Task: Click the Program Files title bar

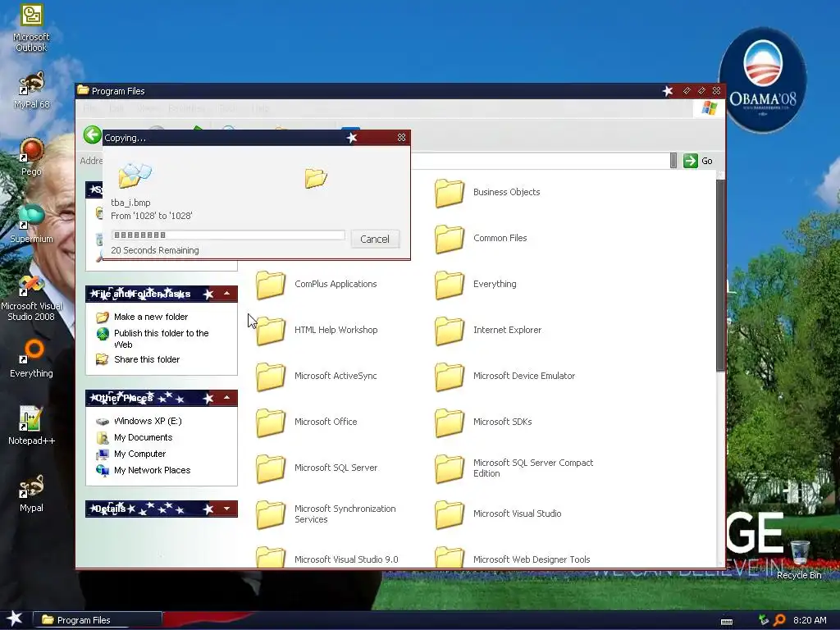Action: coord(370,91)
